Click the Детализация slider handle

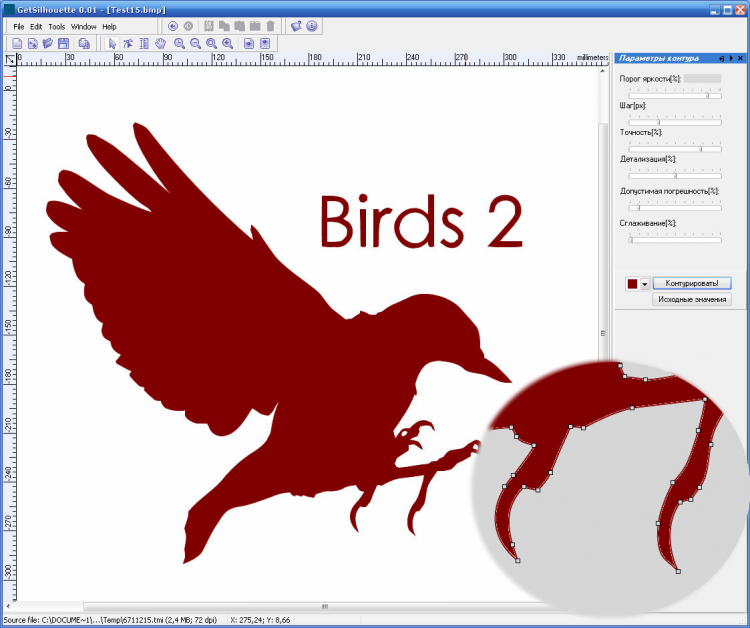pos(675,176)
